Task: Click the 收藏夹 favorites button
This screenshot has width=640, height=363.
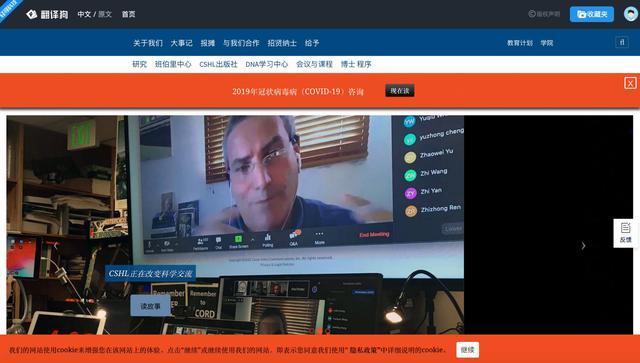Action: 592,14
